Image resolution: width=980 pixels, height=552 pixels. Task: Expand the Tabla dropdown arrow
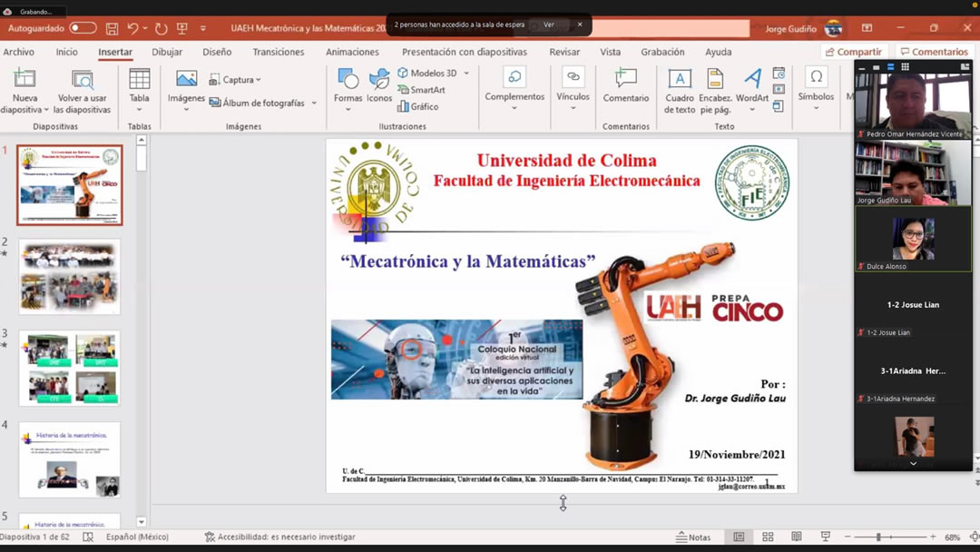tap(140, 110)
